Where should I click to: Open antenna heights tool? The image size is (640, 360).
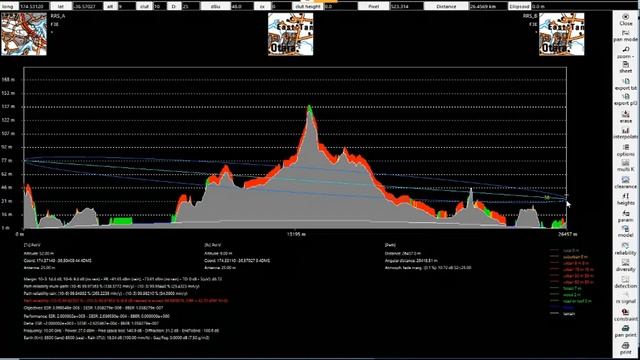coord(625,199)
